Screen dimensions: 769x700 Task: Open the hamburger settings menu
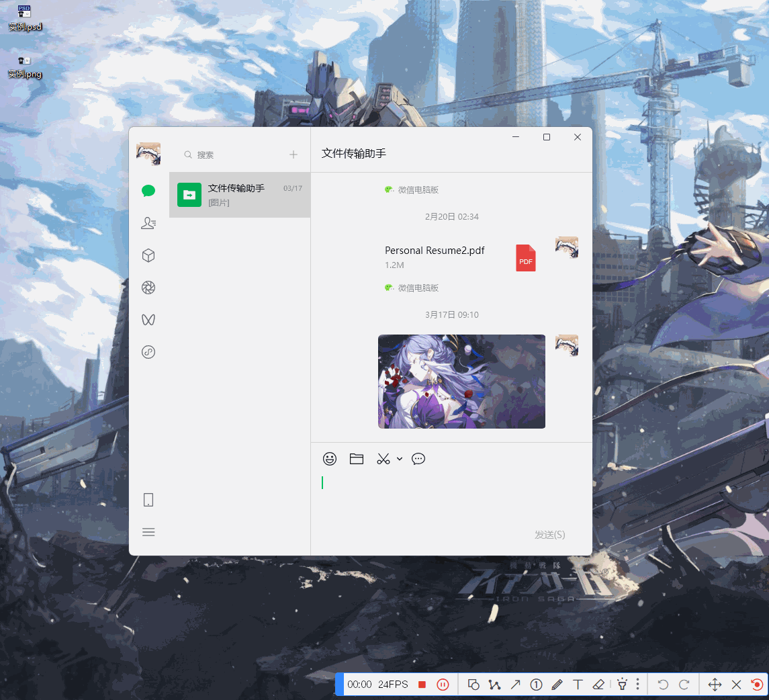[148, 532]
